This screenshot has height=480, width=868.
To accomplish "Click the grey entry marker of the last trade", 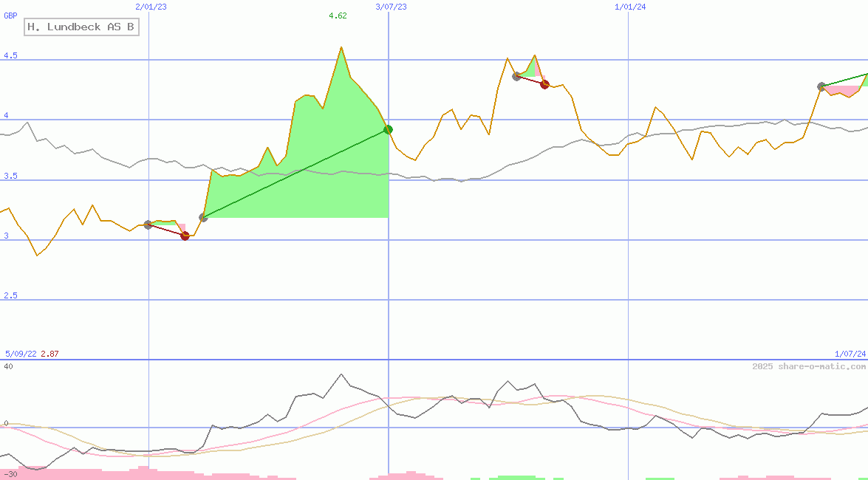I will (x=822, y=86).
